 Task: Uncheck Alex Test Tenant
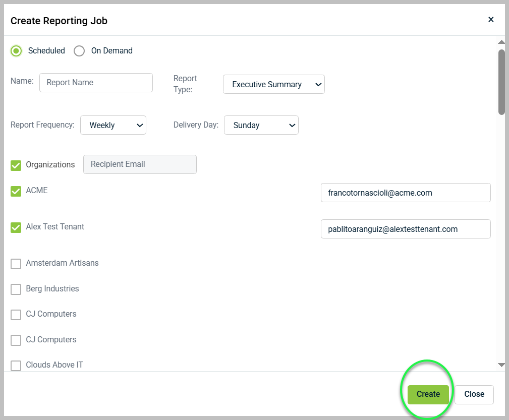15,227
